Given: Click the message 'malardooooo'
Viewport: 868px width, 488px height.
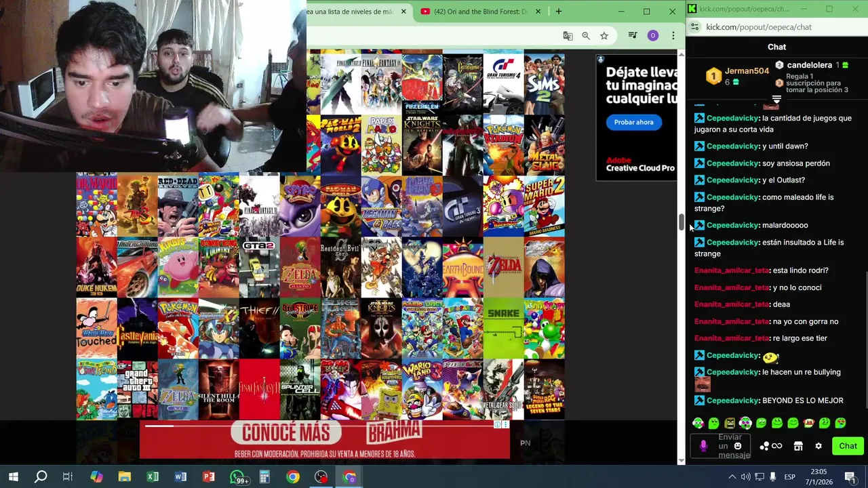Looking at the screenshot, I should [785, 225].
